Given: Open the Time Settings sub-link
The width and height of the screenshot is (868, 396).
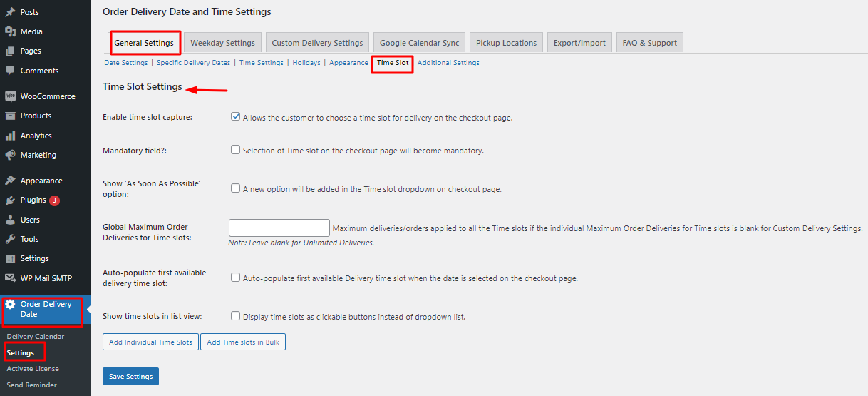Looking at the screenshot, I should point(262,63).
